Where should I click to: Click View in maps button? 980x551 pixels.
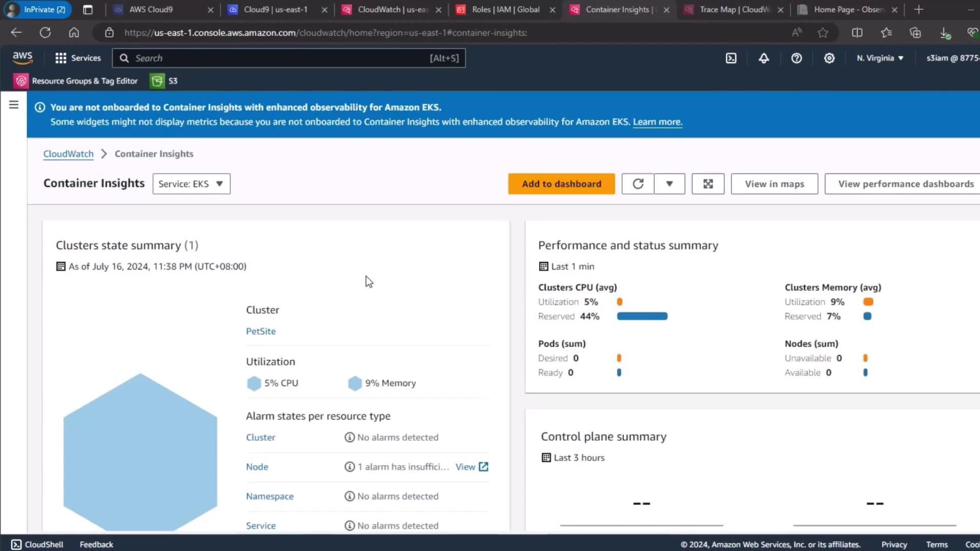(x=774, y=184)
